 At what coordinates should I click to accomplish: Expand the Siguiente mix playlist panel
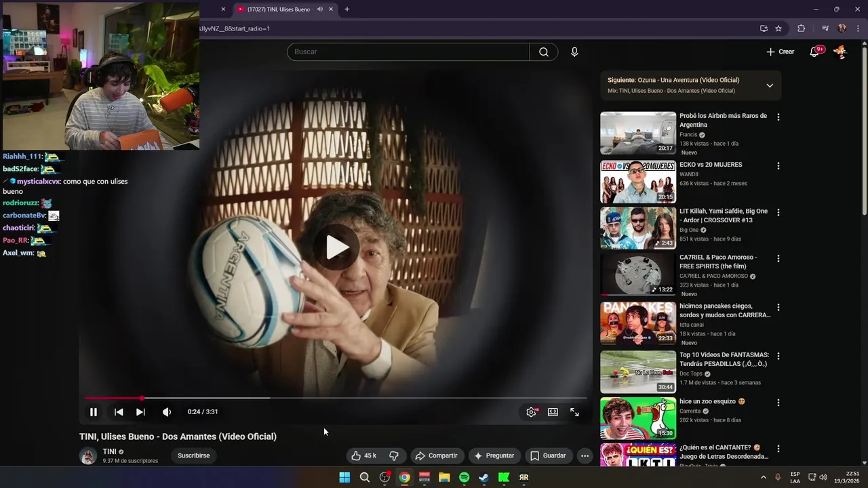click(x=770, y=85)
